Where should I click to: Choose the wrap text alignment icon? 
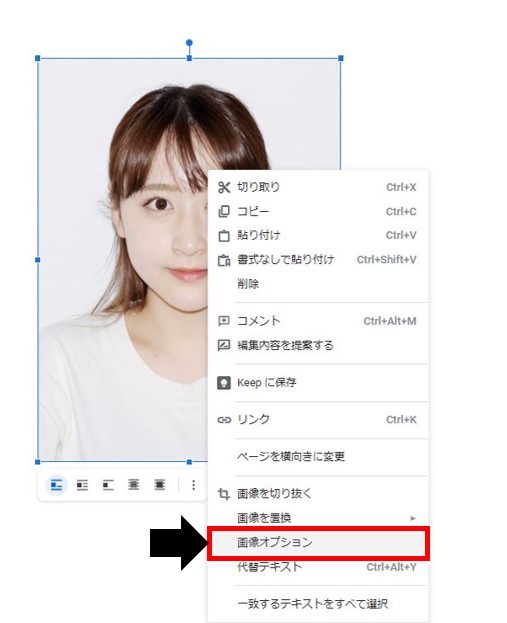click(x=82, y=485)
